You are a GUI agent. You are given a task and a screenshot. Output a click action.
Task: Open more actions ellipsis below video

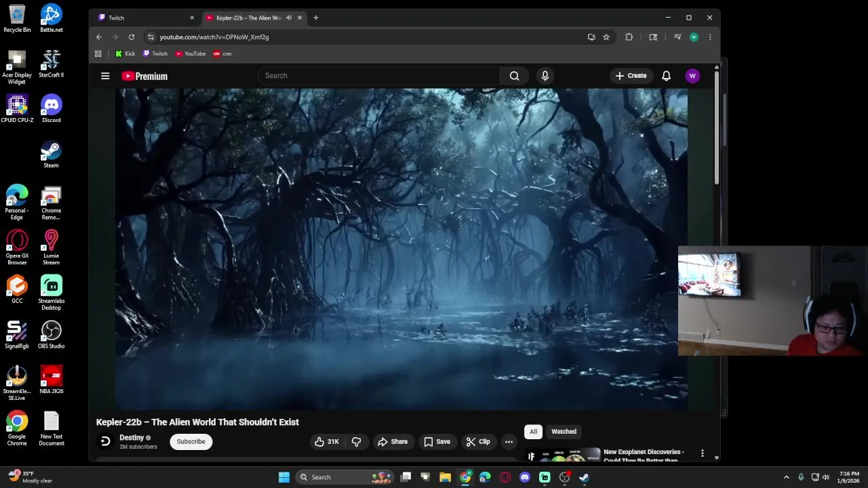pos(509,442)
